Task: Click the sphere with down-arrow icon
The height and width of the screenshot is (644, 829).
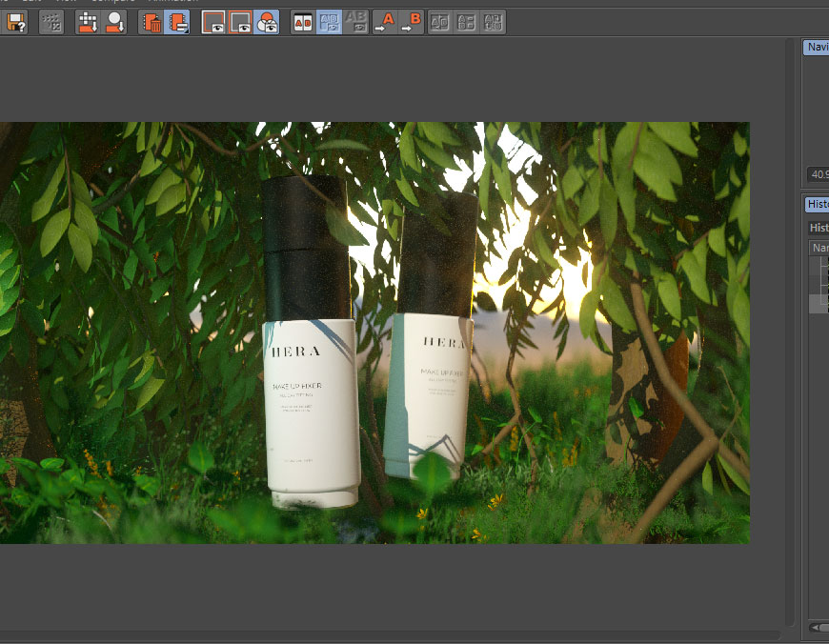Action: click(x=114, y=23)
